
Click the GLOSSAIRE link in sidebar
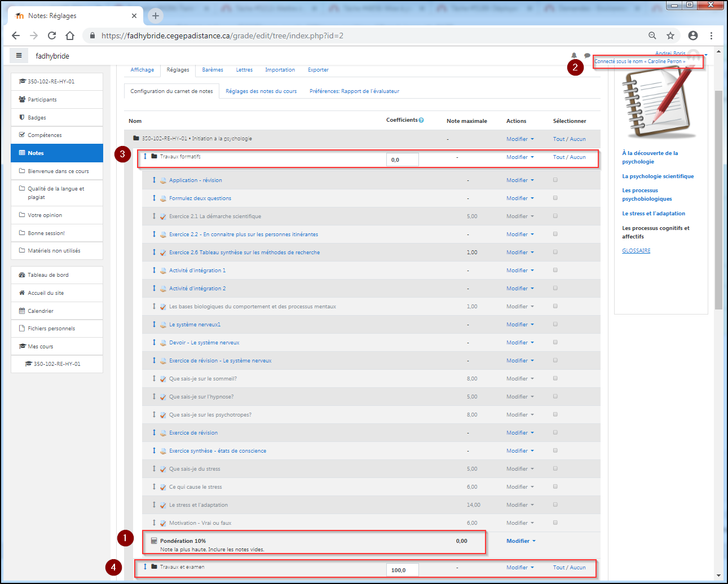coord(636,251)
